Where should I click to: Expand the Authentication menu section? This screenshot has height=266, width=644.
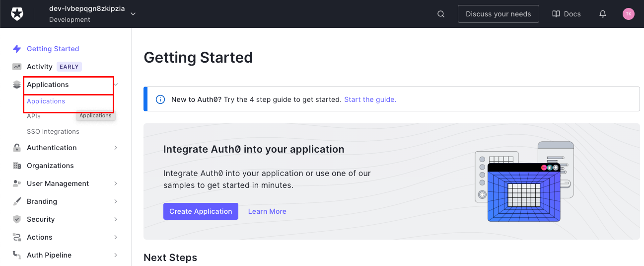(x=116, y=148)
